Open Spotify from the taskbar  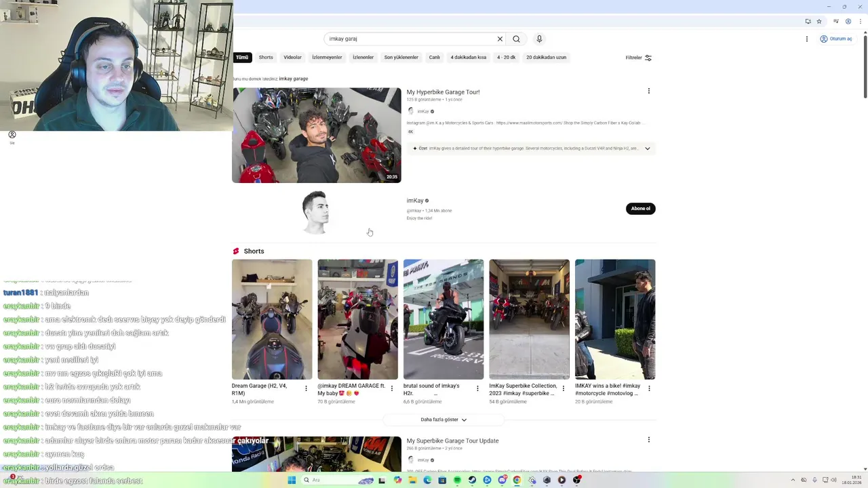[x=457, y=480]
